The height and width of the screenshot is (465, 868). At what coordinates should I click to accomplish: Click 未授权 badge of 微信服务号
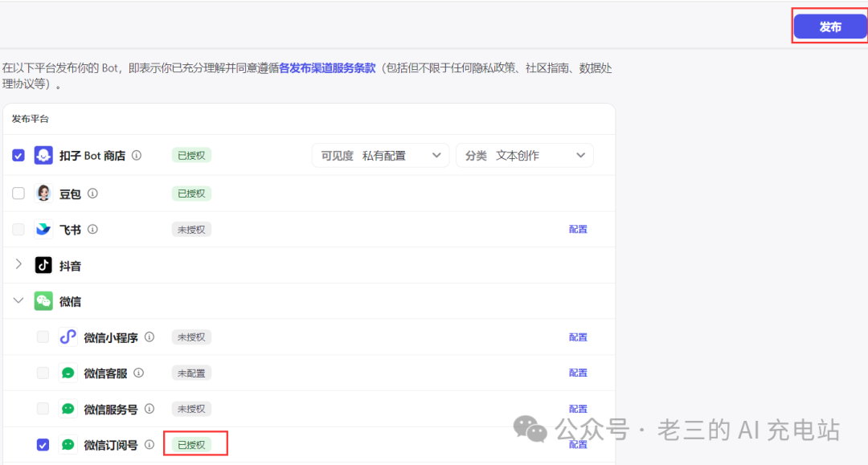[191, 409]
